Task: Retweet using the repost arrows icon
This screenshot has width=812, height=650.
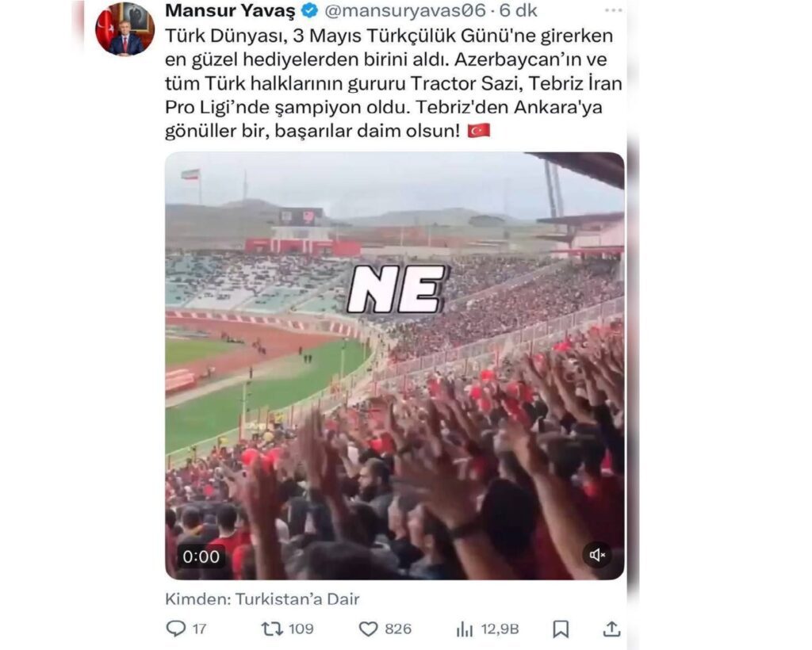Action: tap(271, 629)
